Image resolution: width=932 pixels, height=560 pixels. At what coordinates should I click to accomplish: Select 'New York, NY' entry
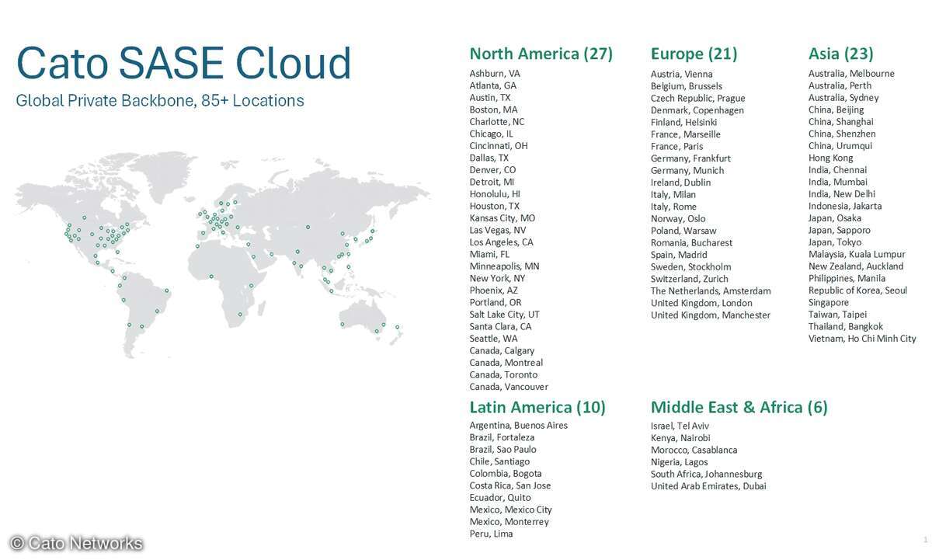[x=498, y=278]
